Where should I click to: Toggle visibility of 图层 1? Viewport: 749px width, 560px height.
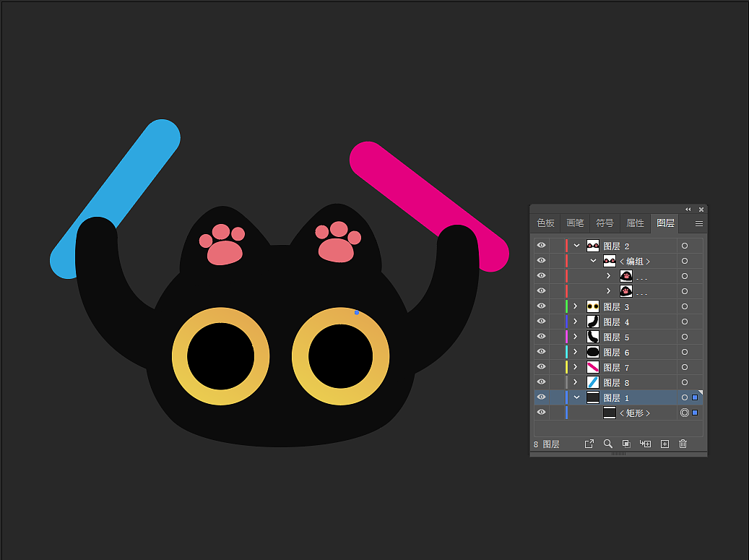[x=541, y=397]
